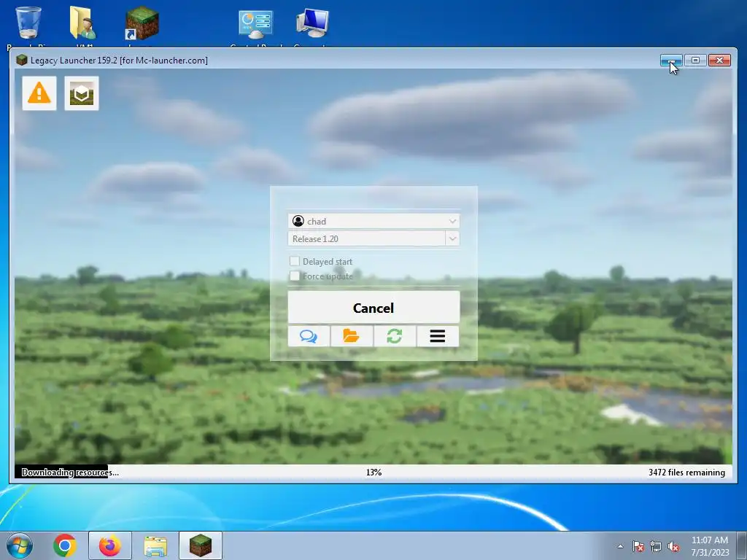Click the 13% download progress bar
747x560 pixels.
(x=373, y=472)
